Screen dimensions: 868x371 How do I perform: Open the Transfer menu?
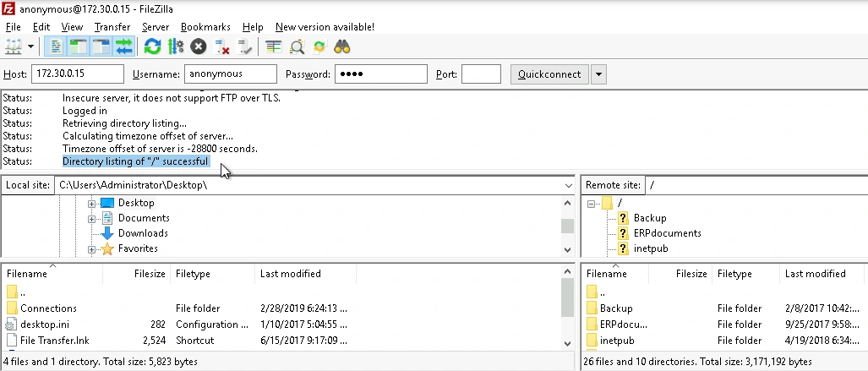(x=112, y=26)
